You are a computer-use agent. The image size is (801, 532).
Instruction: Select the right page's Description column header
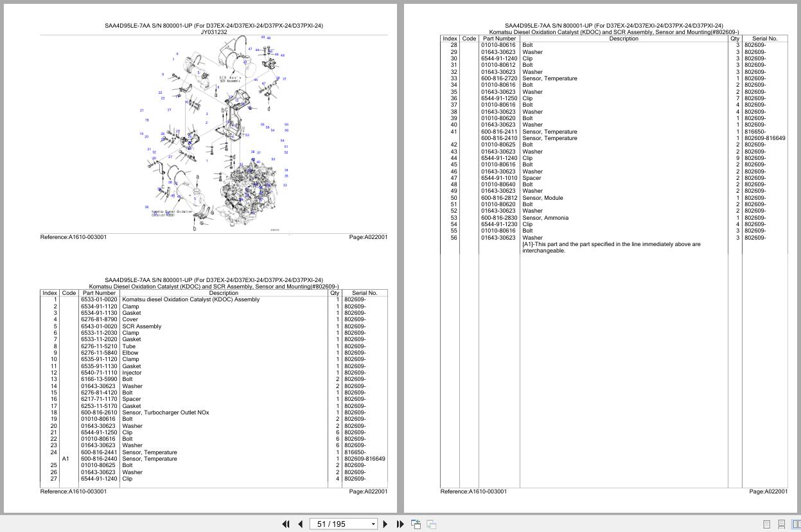click(x=624, y=39)
